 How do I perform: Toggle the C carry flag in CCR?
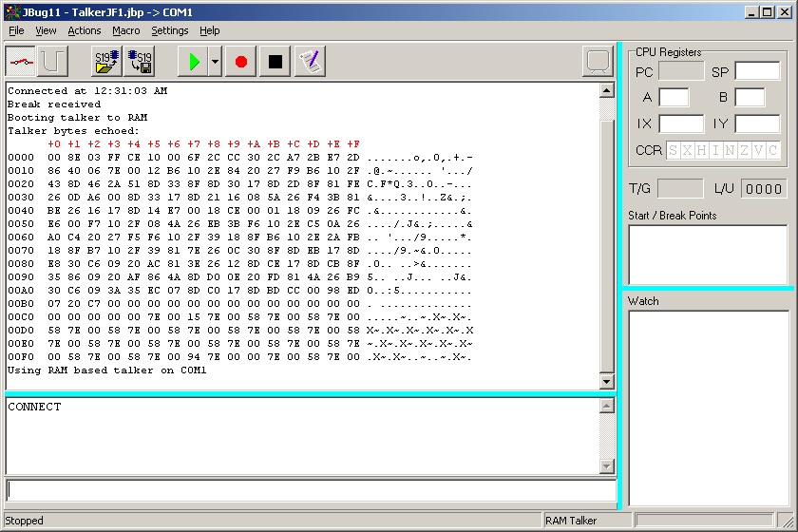pyautogui.click(x=772, y=150)
